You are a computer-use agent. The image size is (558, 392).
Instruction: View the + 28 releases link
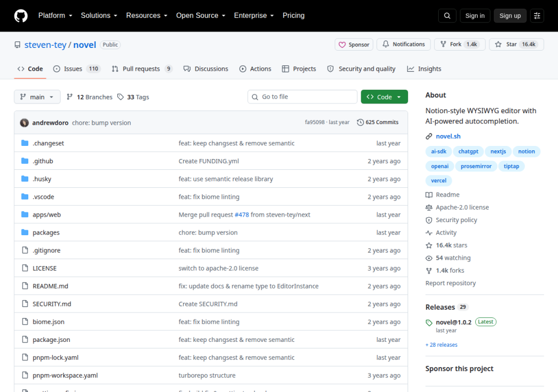tap(441, 345)
